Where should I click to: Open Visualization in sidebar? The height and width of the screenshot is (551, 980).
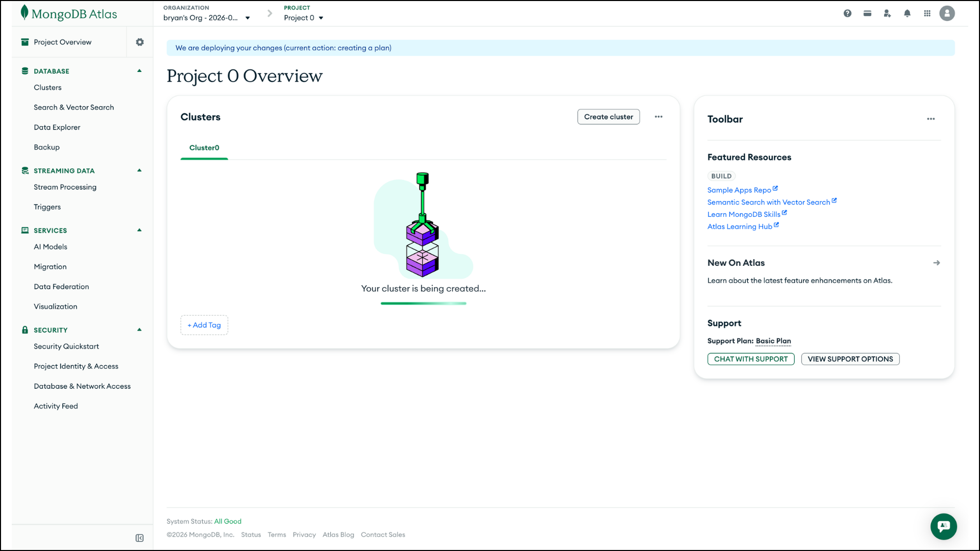pos(55,306)
